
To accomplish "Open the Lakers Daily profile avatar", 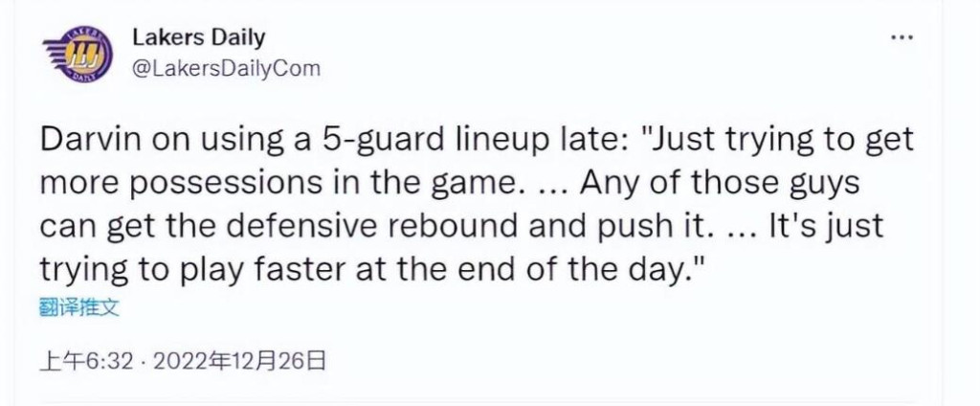I will [78, 54].
